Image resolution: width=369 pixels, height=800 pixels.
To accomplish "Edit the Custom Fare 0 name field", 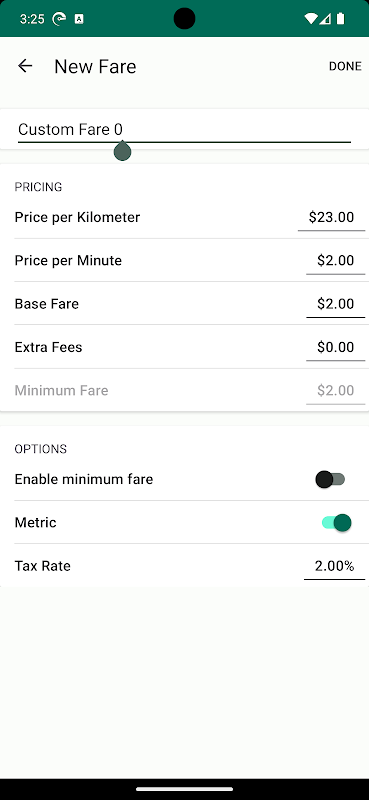I will tap(184, 130).
